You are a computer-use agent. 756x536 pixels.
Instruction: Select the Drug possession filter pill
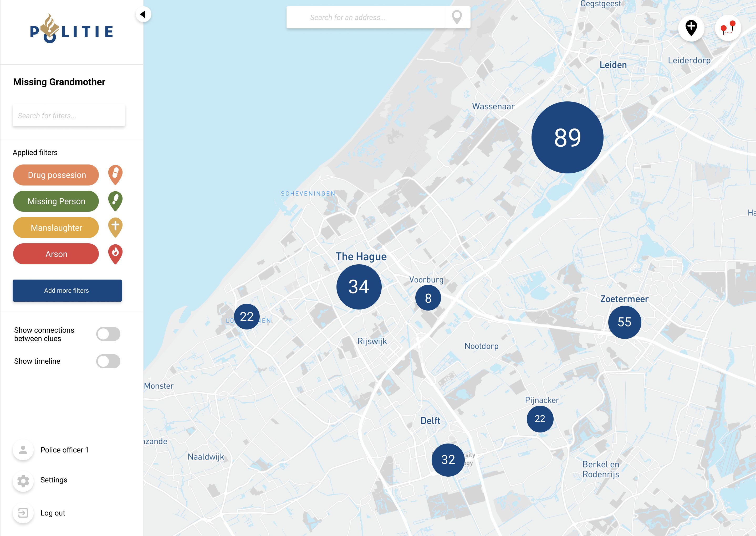point(56,175)
